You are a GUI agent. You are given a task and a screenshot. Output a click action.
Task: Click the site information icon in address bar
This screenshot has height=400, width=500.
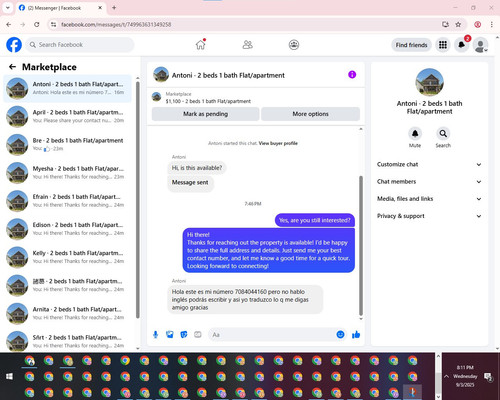pos(53,24)
